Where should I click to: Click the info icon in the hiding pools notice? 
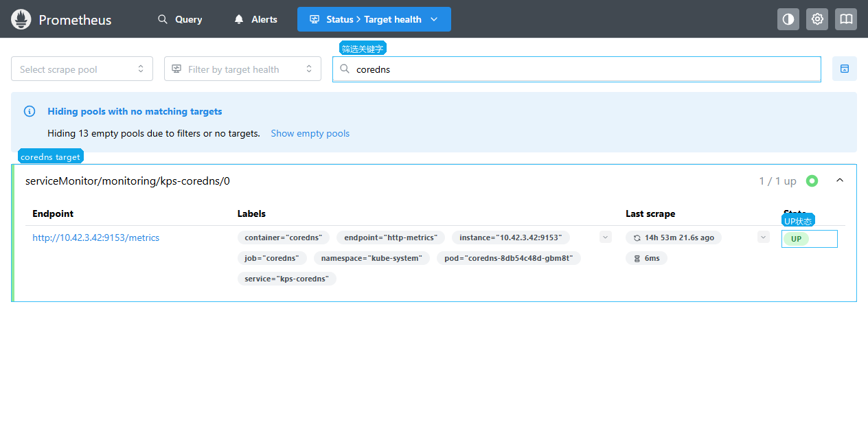[30, 111]
